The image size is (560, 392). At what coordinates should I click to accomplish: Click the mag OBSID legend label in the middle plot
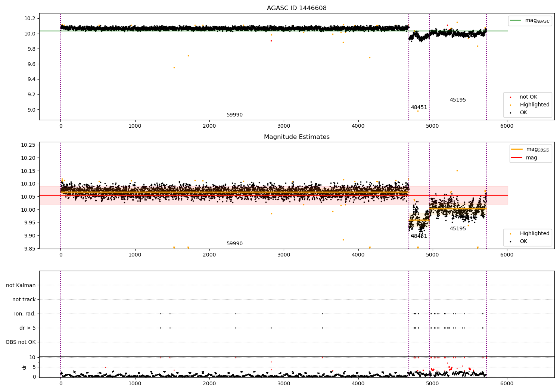tap(538, 149)
